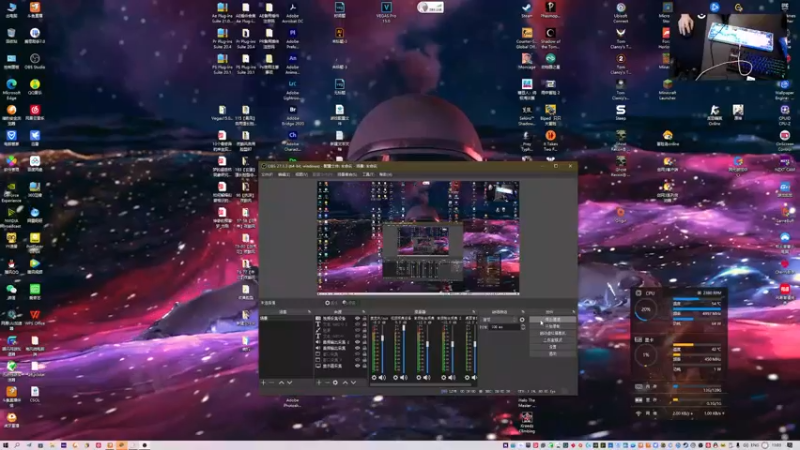The width and height of the screenshot is (800, 450).
Task: Open transition properties gear in 转场特效 panel
Action: (522, 320)
